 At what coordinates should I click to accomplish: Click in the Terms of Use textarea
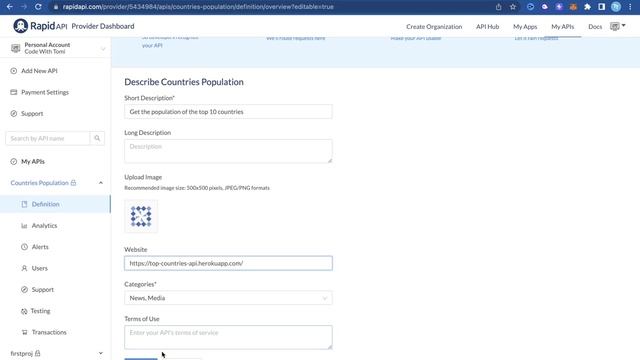pos(228,337)
